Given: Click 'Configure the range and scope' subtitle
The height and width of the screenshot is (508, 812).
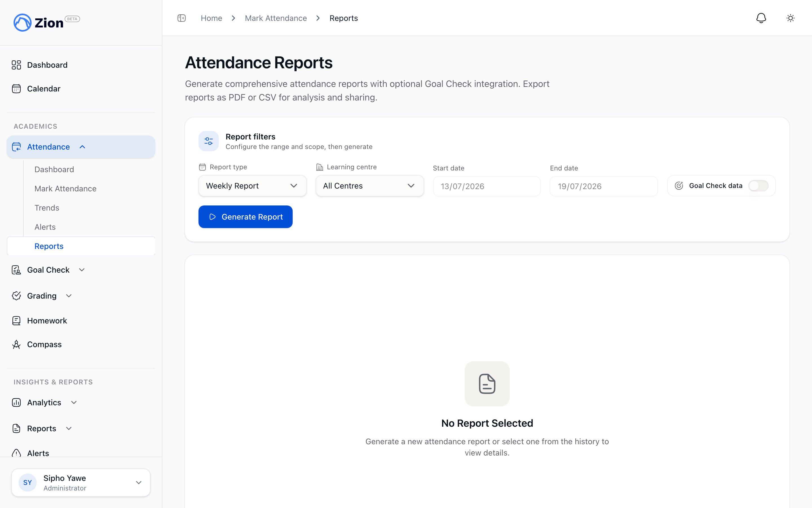Looking at the screenshot, I should pos(299,147).
